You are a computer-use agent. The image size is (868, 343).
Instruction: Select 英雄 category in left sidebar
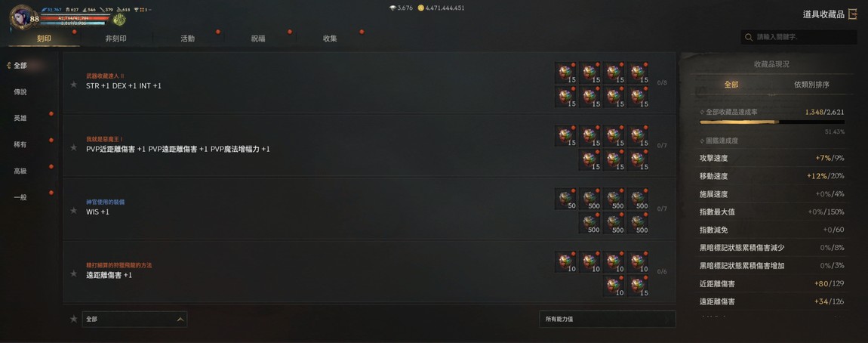pyautogui.click(x=20, y=118)
